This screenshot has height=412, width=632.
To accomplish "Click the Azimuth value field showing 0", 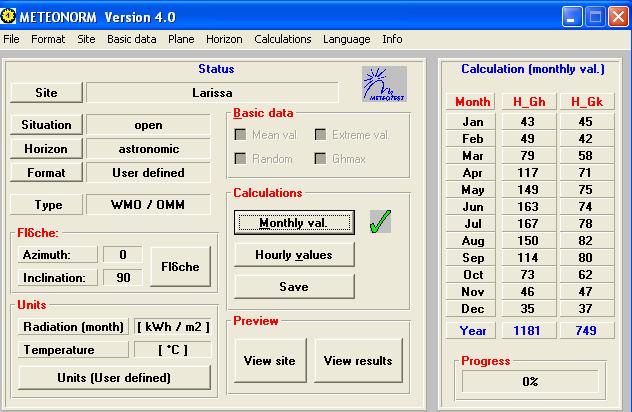I will click(123, 254).
